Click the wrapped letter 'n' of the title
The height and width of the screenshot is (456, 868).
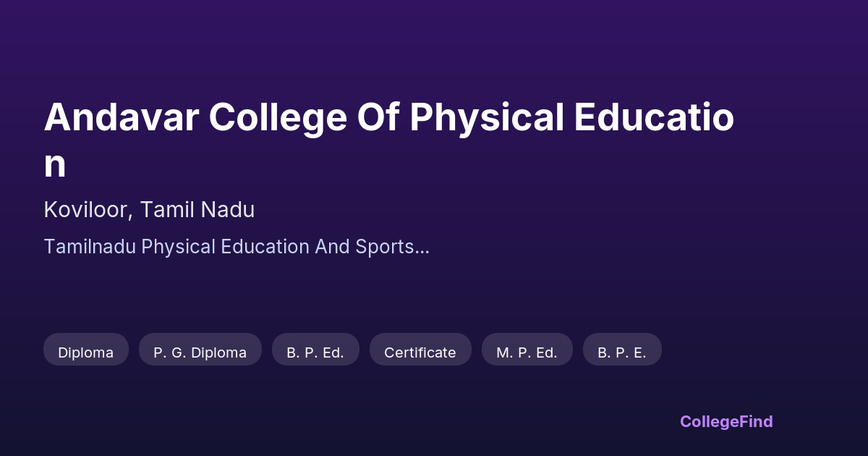click(x=55, y=165)
